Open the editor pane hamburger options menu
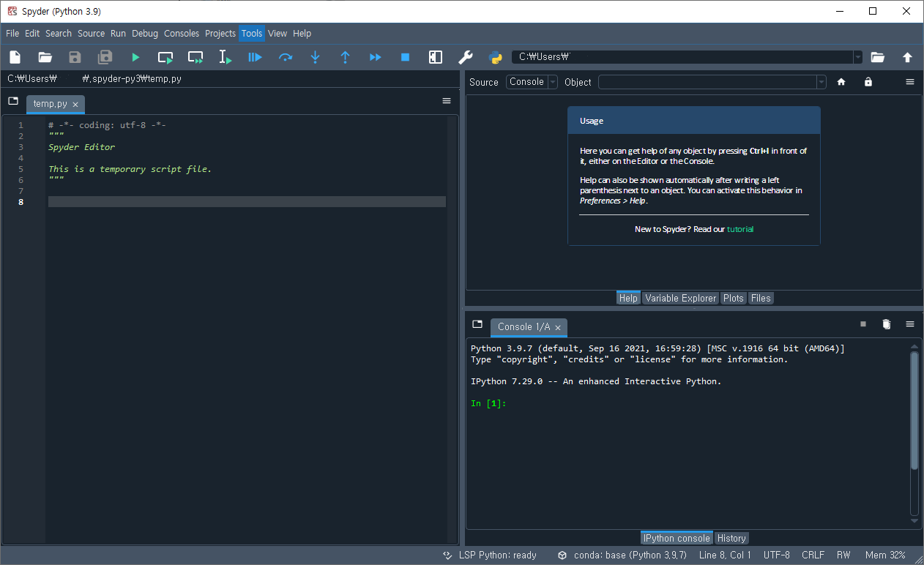924x565 pixels. 447,101
